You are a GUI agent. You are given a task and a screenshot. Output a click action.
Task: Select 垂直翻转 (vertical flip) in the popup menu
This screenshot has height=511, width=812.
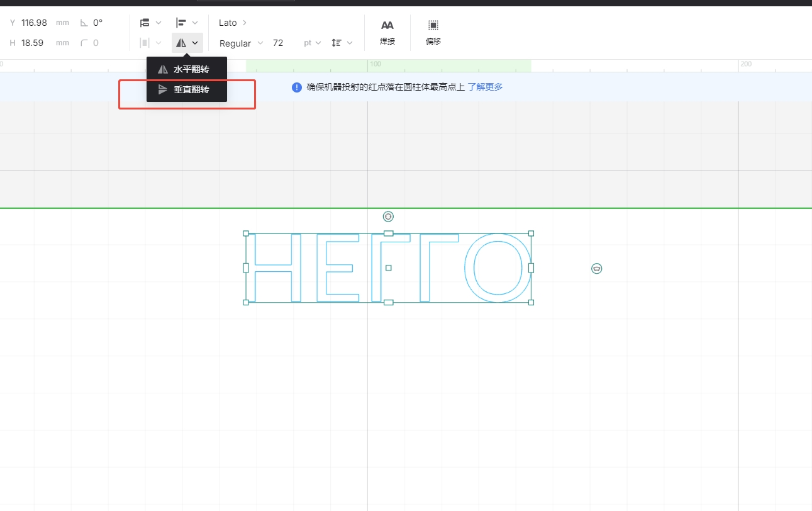pyautogui.click(x=186, y=89)
